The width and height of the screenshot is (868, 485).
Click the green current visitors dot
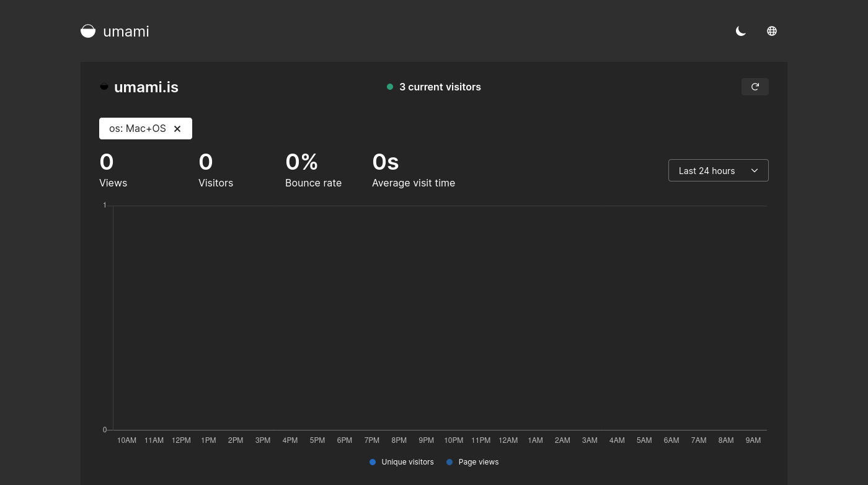click(x=390, y=87)
